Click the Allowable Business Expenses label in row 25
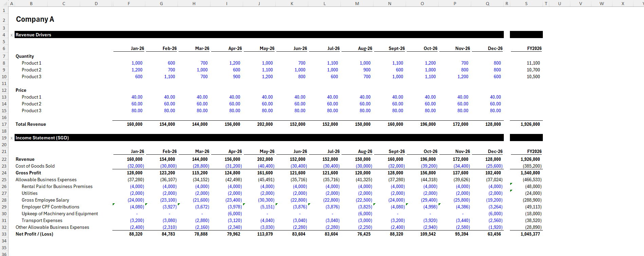The width and height of the screenshot is (644, 256). pos(46,180)
